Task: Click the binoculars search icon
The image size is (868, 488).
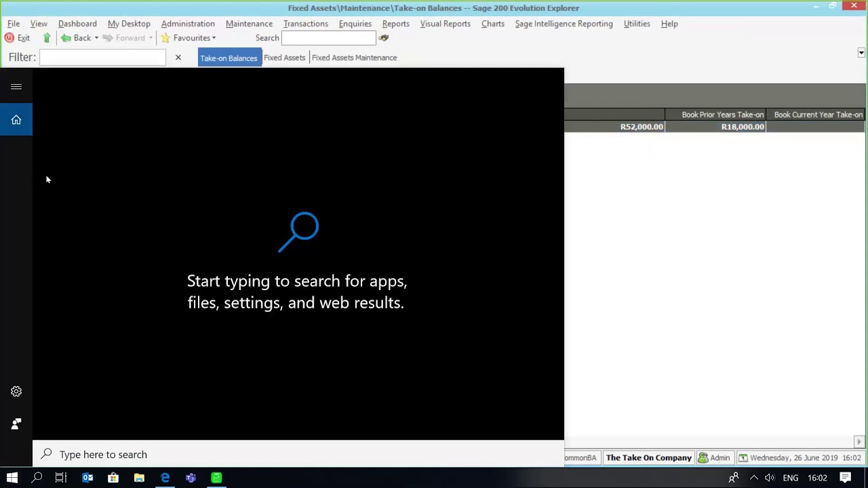Action: 384,38
